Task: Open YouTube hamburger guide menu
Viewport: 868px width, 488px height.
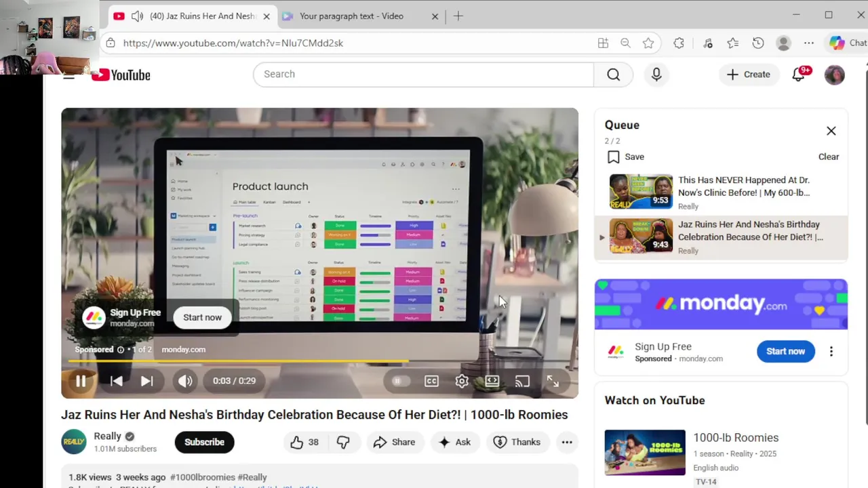Action: 68,75
